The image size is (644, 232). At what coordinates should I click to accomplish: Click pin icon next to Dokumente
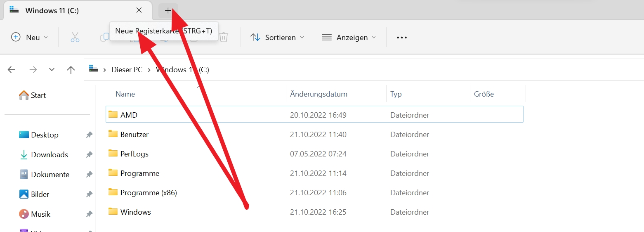coord(89,175)
